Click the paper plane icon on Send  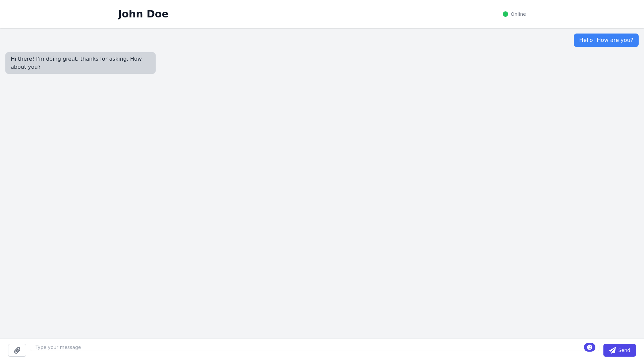click(612, 350)
